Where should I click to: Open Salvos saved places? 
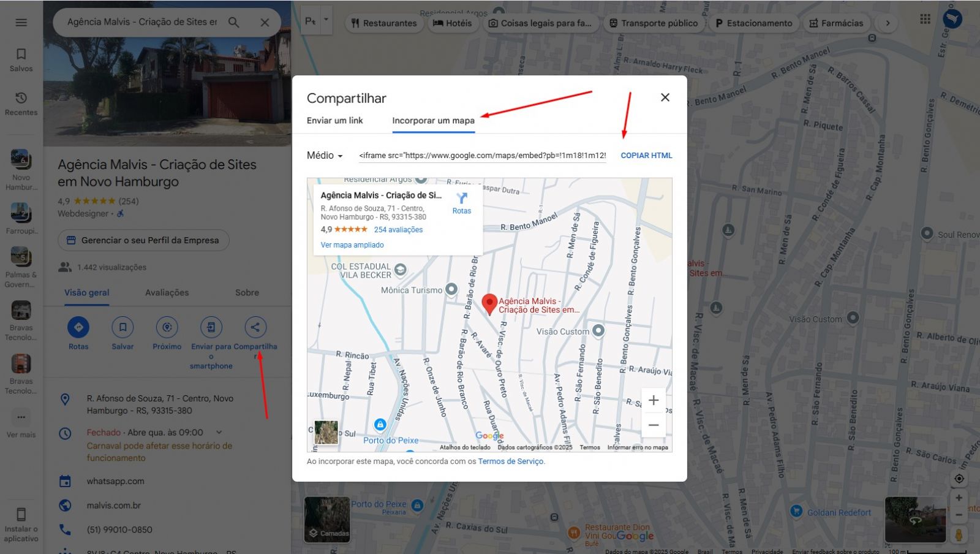(21, 60)
